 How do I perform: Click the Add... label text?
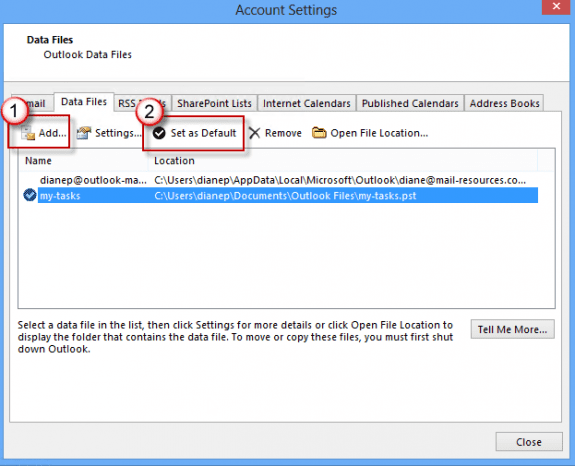click(52, 133)
